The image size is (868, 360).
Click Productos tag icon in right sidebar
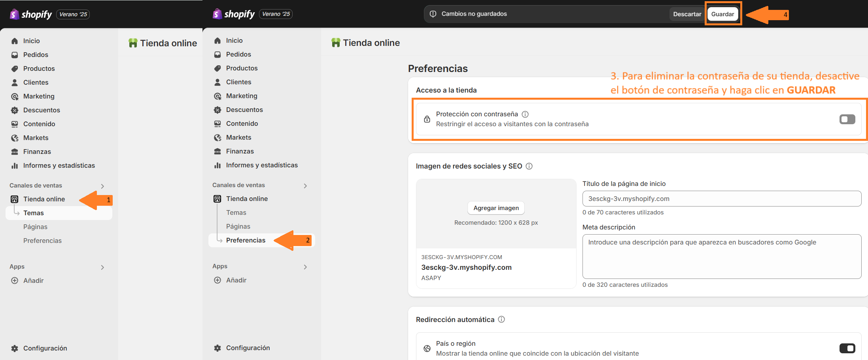click(x=217, y=68)
